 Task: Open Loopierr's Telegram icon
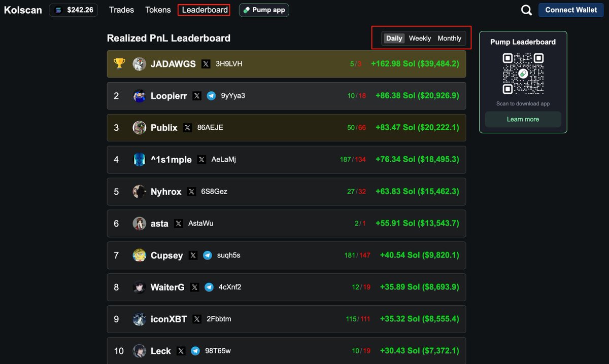211,96
